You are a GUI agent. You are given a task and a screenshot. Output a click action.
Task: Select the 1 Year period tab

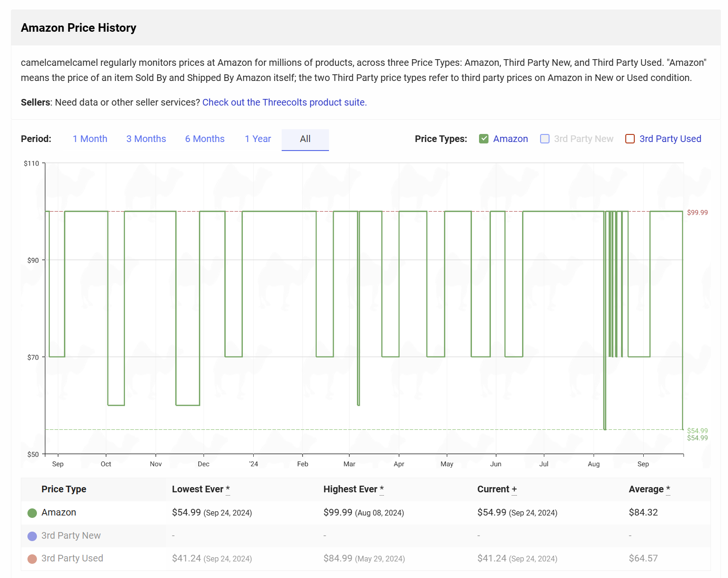(257, 139)
